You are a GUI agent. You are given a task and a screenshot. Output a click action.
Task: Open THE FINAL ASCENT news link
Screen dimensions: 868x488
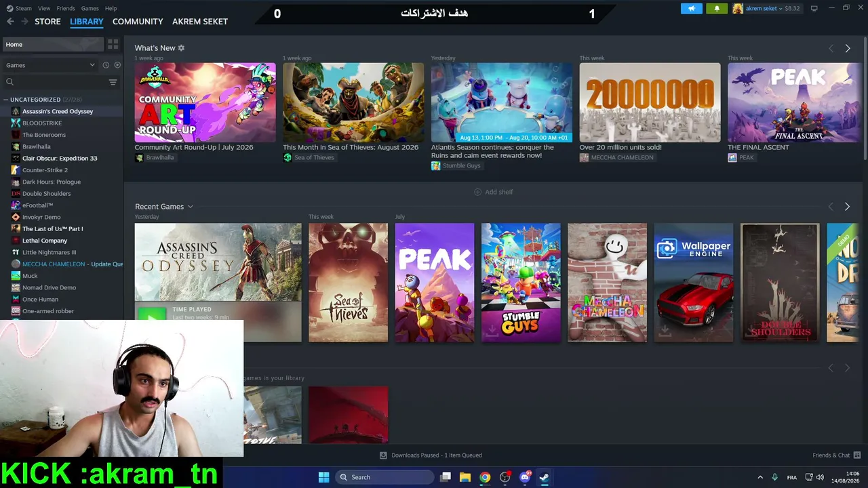(758, 147)
